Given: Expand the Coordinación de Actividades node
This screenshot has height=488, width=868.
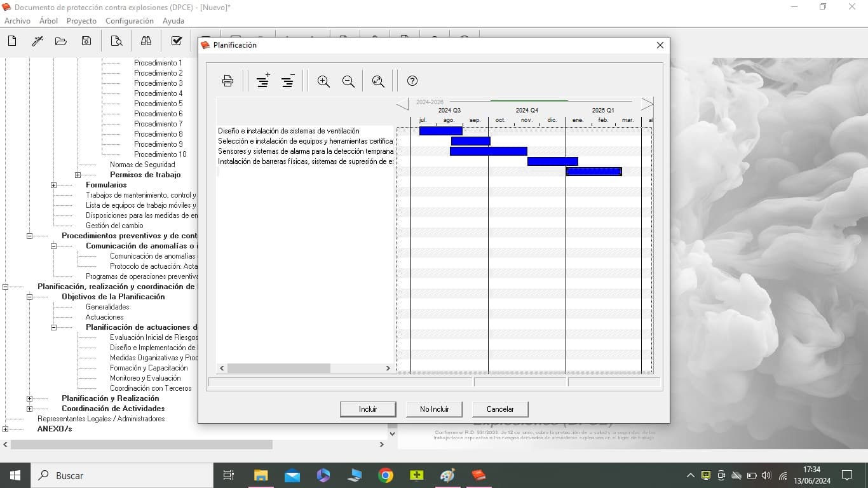Looking at the screenshot, I should (x=29, y=409).
